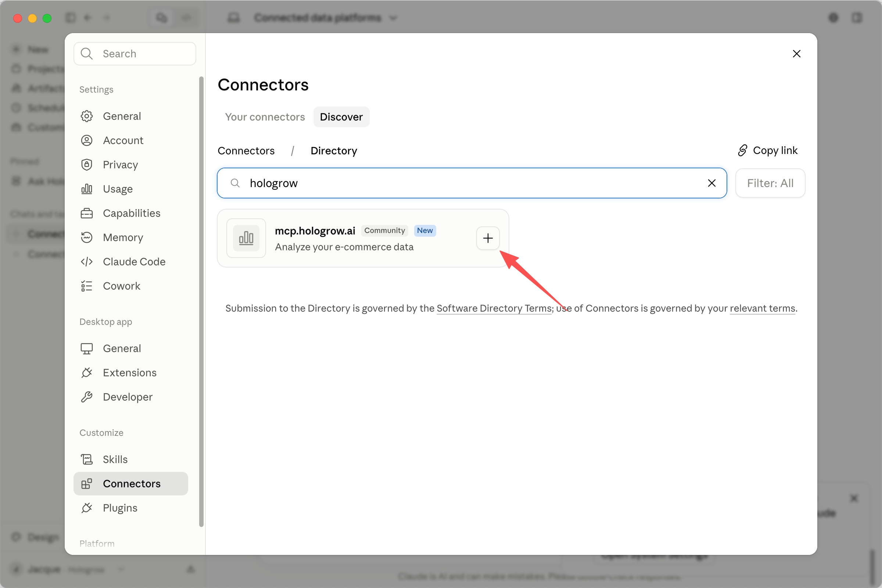This screenshot has height=588, width=882.
Task: Open Claude Code settings
Action: click(x=130, y=262)
